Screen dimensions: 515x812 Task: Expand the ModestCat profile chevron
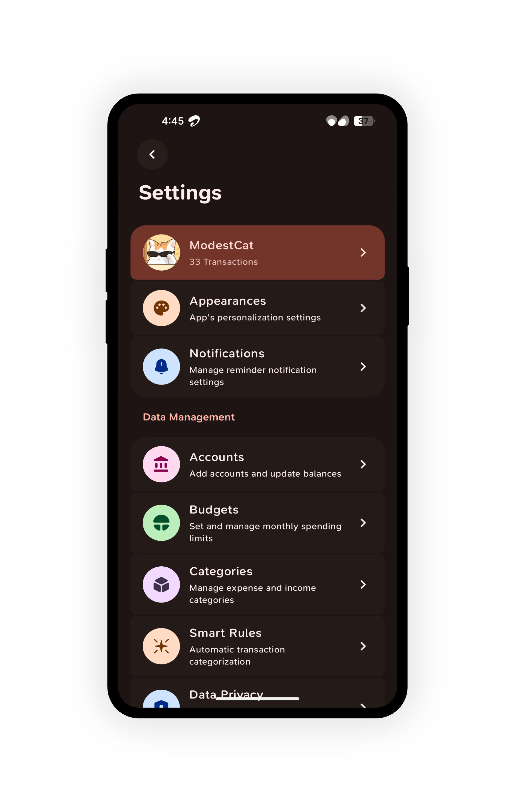(363, 252)
